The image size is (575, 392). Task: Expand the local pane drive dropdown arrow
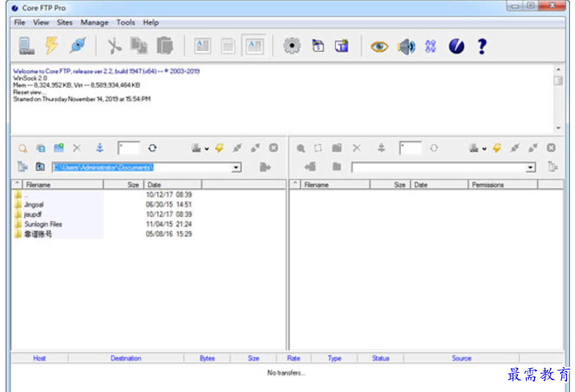pyautogui.click(x=207, y=149)
